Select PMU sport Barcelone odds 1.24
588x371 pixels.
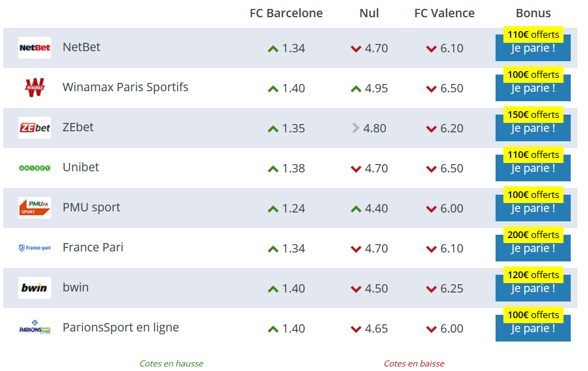(293, 209)
